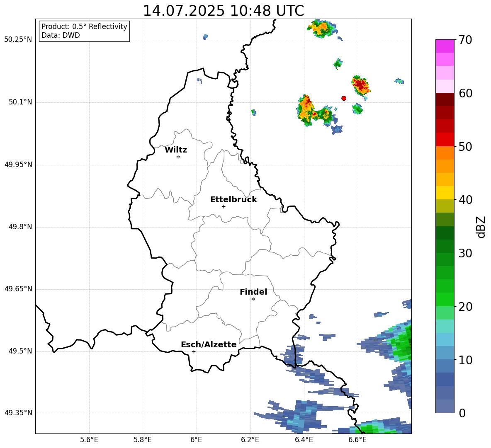Viewport: 491px width, 448px height.
Task: Click the 5.8°E longitude label
Action: (143, 440)
